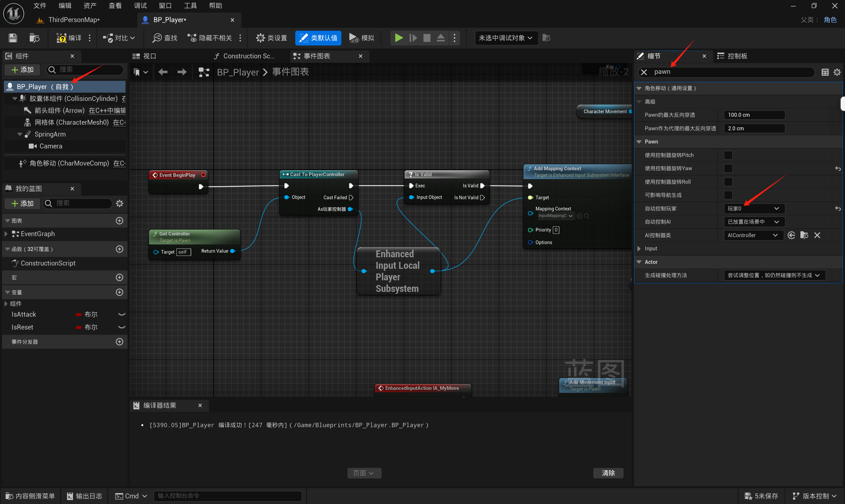Expand the Input section in details
The height and width of the screenshot is (504, 845).
click(x=639, y=249)
